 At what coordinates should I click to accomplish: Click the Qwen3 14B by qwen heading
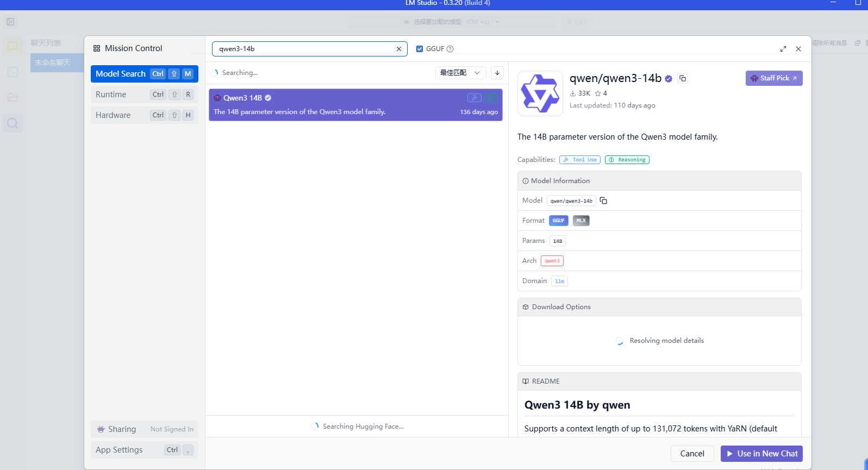[577, 405]
